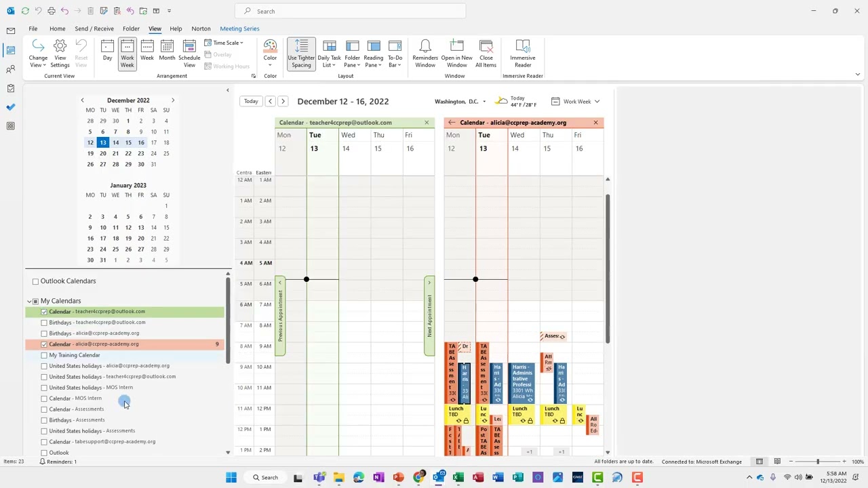Click print icon in quick access toolbar
This screenshot has width=868, height=488.
[52, 11]
